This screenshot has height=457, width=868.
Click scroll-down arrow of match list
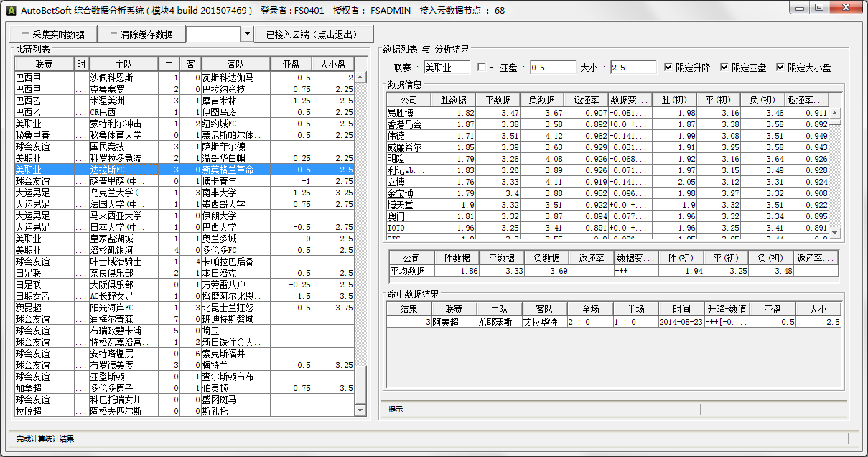click(x=360, y=410)
